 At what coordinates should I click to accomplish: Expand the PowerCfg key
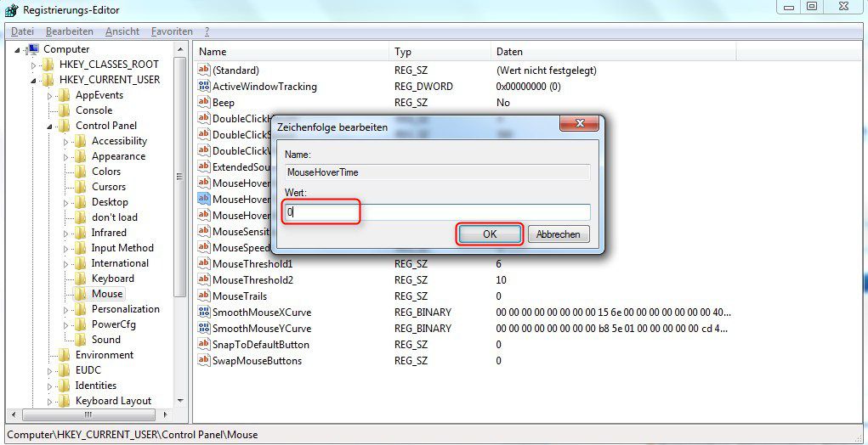click(x=65, y=325)
